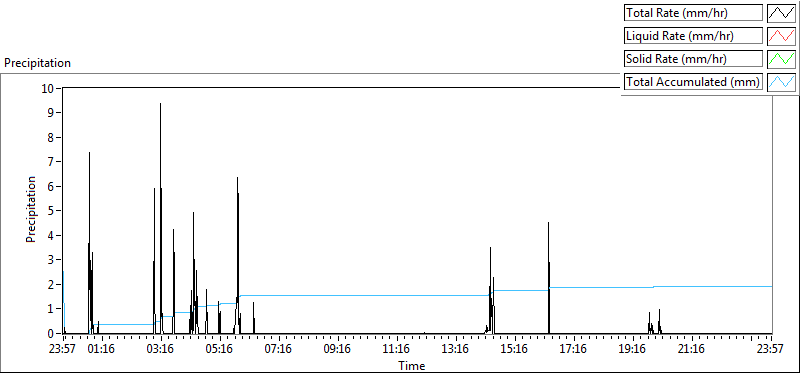
Task: Click the green Solid Rate plot icon
Action: point(781,59)
